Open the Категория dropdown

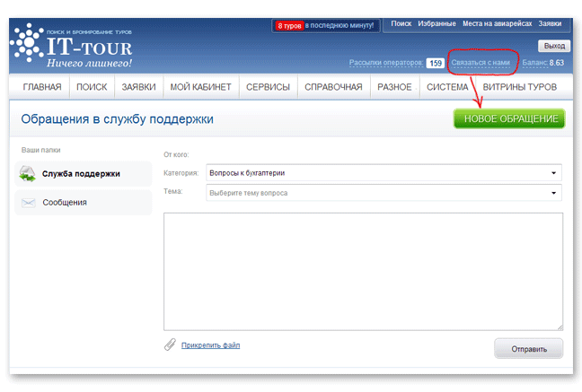pos(384,173)
